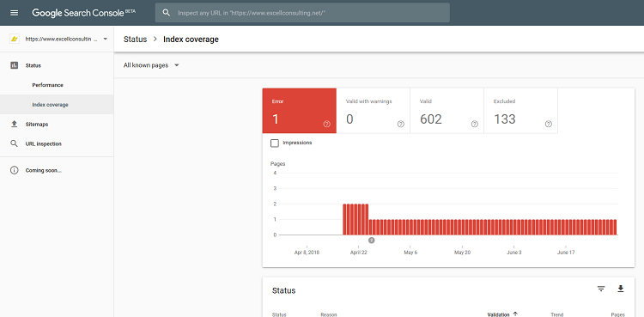Open the property selector dropdown arrow
Image resolution: width=644 pixels, height=317 pixels.
(105, 39)
